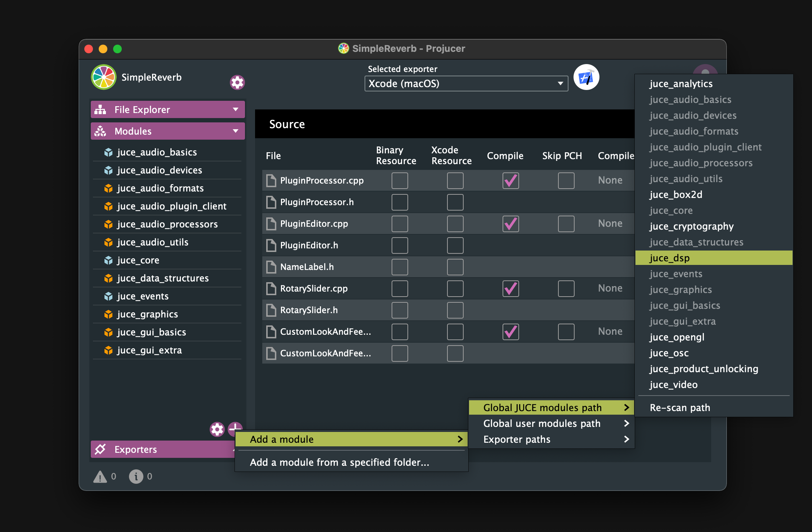Open project in Xcode via the IDE icon
Screen dimensions: 812x532
point(586,77)
